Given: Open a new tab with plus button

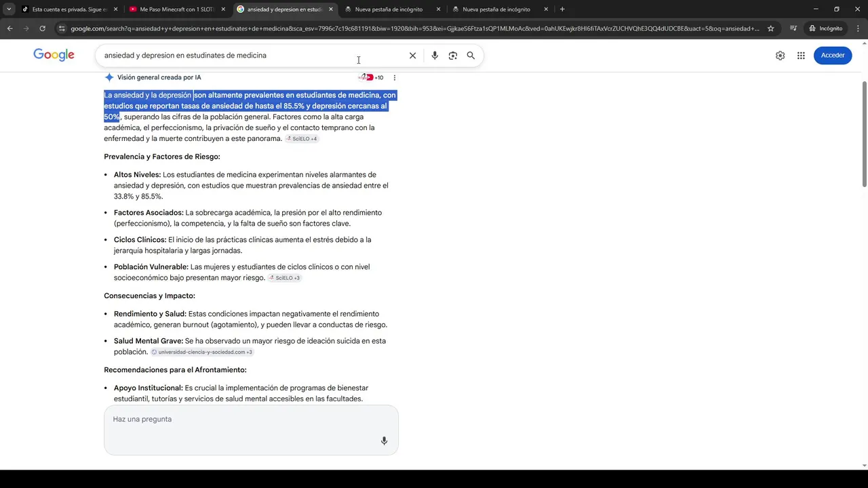Looking at the screenshot, I should click(562, 9).
